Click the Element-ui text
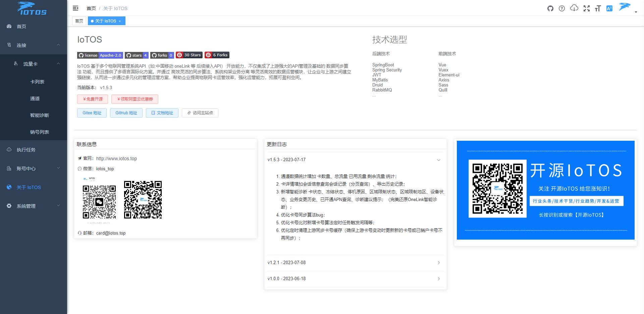This screenshot has height=314, width=644. [x=449, y=75]
